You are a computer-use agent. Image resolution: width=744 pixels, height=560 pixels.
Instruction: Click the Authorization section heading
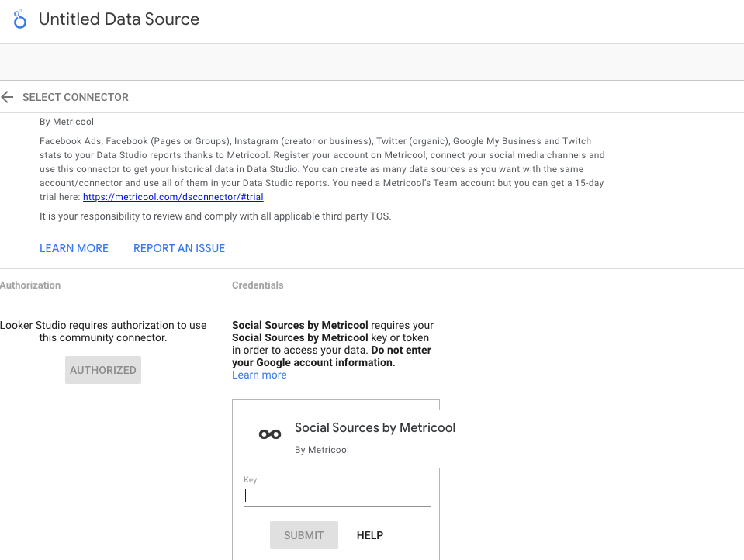point(30,285)
